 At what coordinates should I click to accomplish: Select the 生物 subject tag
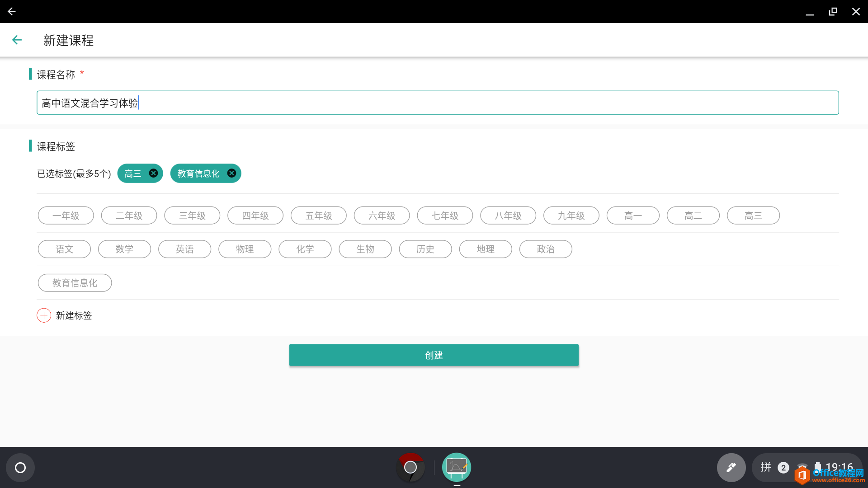pyautogui.click(x=365, y=249)
